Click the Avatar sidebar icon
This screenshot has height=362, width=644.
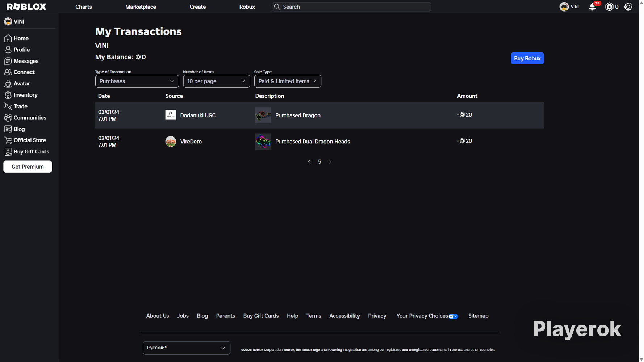click(8, 84)
